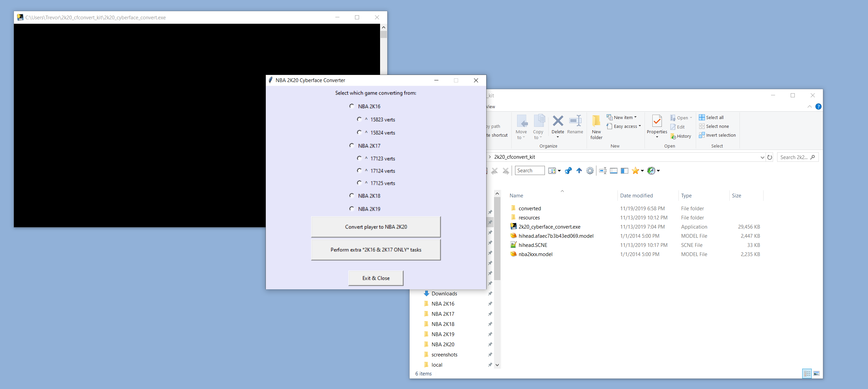This screenshot has width=868, height=389.
Task: Select the NBA 2K19 radio option
Action: (x=352, y=209)
